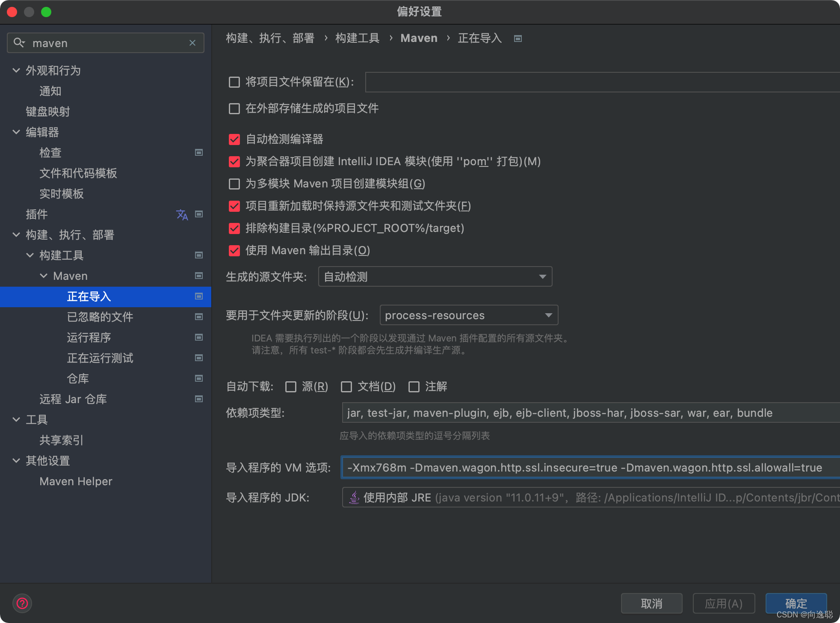840x623 pixels.
Task: Open 生成的源文件夹 dropdown
Action: tap(435, 276)
